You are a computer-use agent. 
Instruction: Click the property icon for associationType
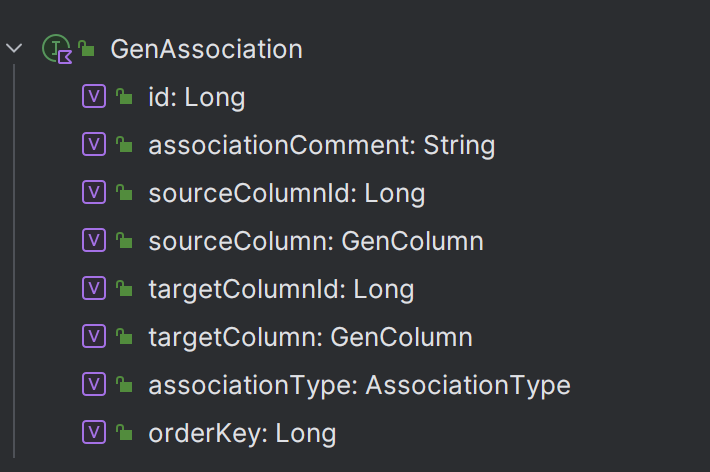(x=94, y=384)
